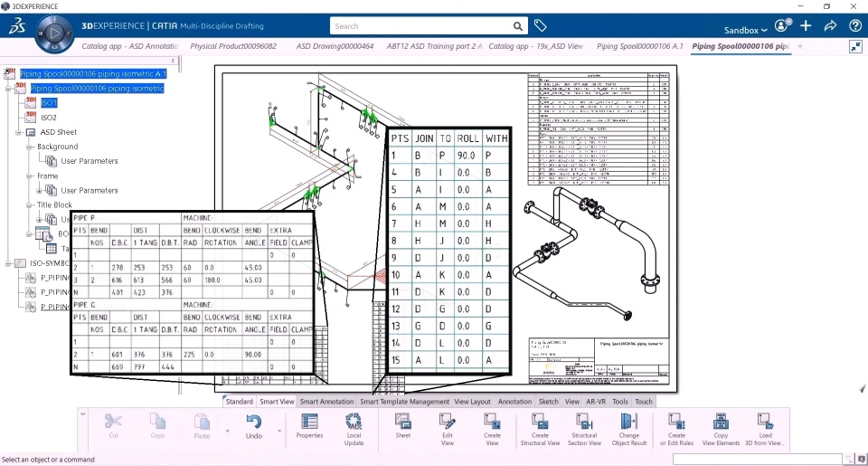The image size is (868, 466).
Task: Click the Paste clipboard icon
Action: pyautogui.click(x=202, y=423)
